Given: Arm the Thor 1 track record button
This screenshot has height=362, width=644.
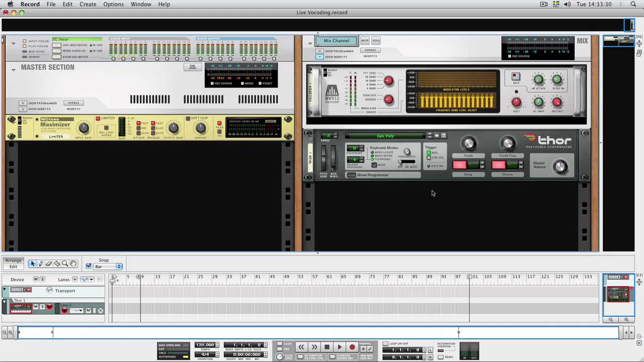Looking at the screenshot, I should 49,307.
